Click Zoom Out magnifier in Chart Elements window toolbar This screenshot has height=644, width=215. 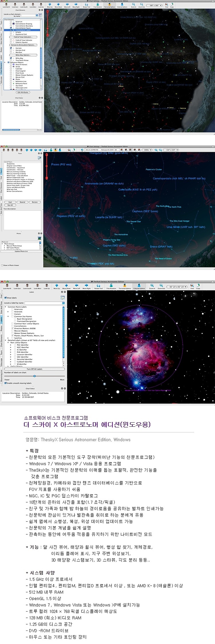(x=142, y=5)
